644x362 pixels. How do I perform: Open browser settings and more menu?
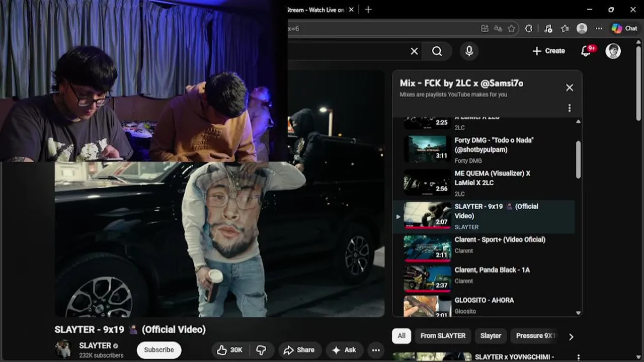point(599,29)
